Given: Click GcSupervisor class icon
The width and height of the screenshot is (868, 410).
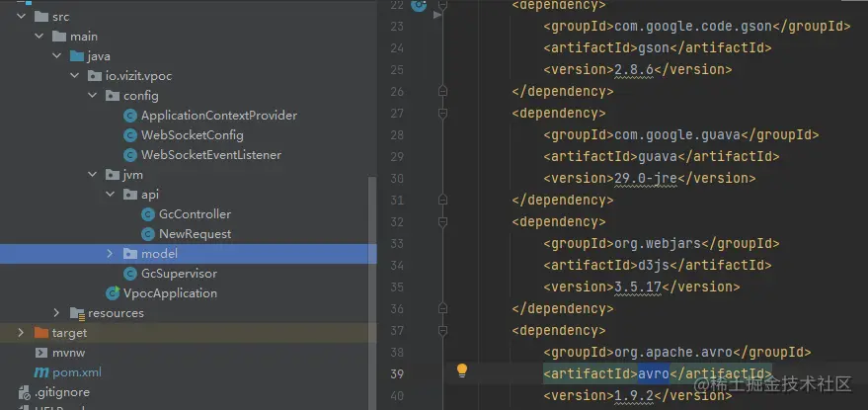Looking at the screenshot, I should pyautogui.click(x=130, y=274).
